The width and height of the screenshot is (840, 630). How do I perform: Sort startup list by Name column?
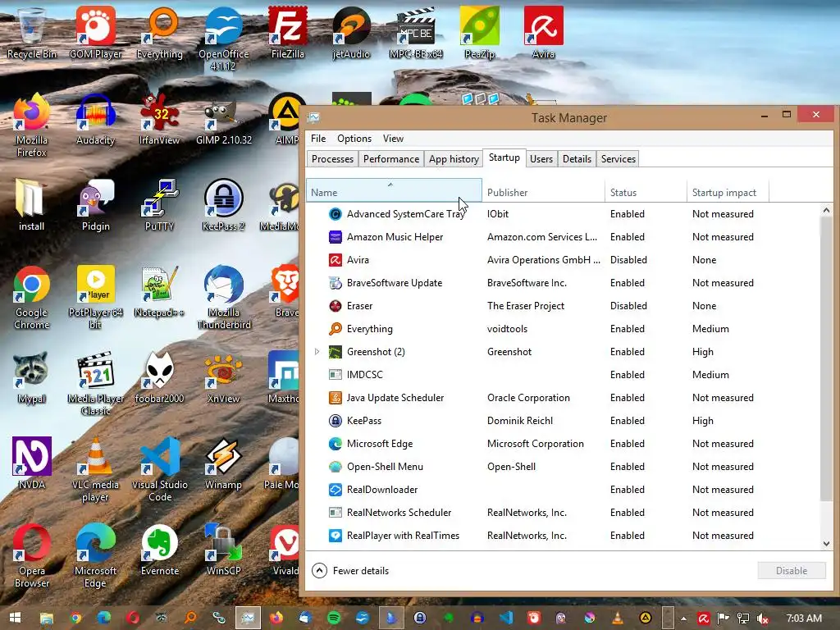(394, 190)
